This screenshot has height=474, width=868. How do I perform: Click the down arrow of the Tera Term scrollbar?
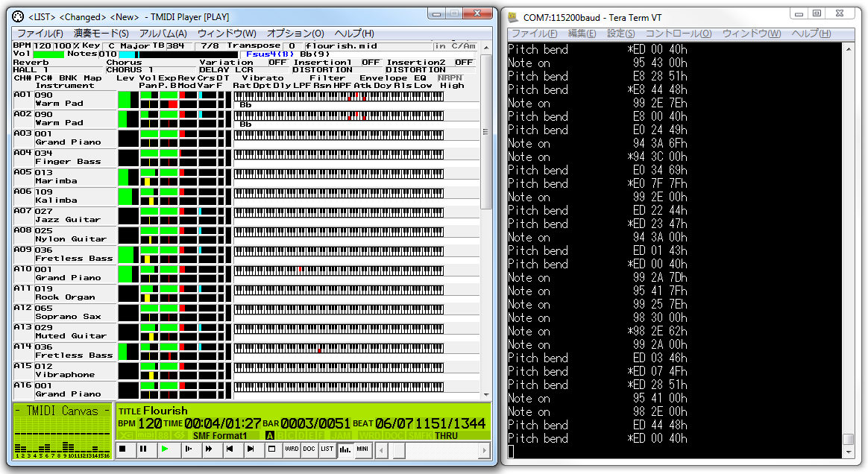(848, 452)
